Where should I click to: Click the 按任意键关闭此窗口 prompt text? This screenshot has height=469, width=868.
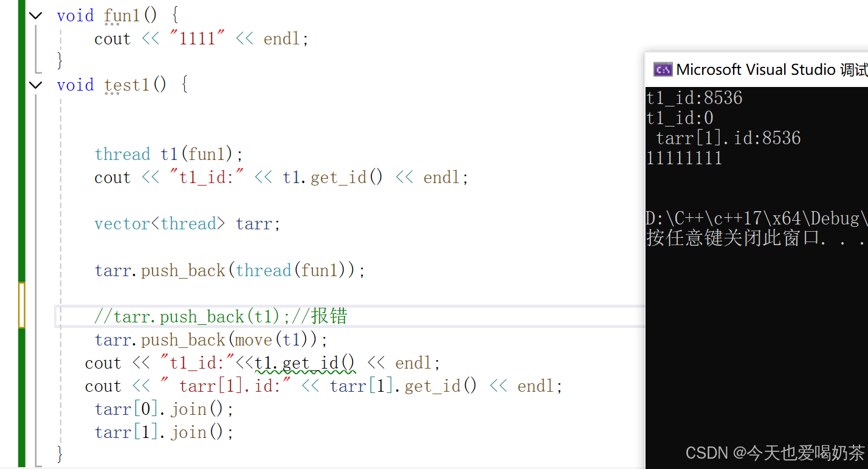pos(754,238)
